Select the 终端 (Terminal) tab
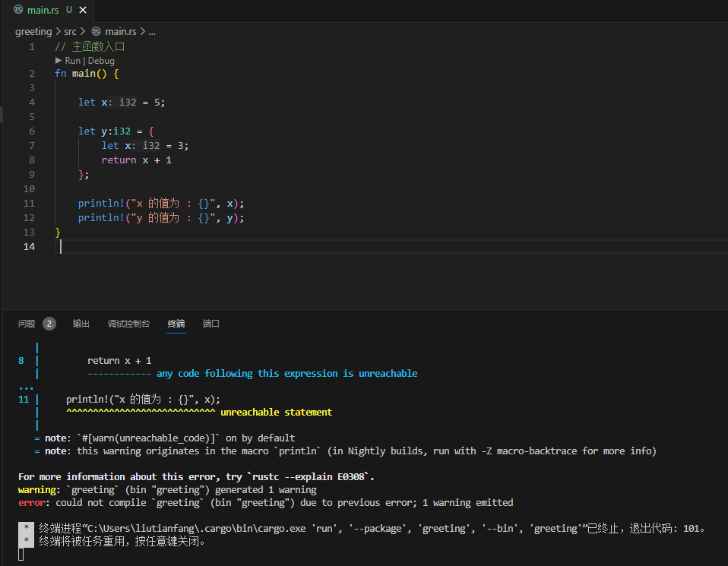Screen dimensions: 728x566 176,324
